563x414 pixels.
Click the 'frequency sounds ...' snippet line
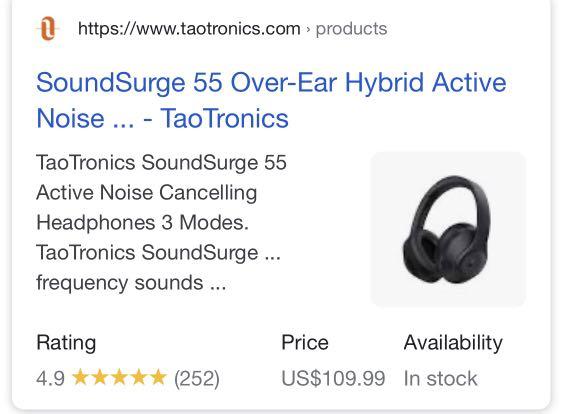point(131,283)
